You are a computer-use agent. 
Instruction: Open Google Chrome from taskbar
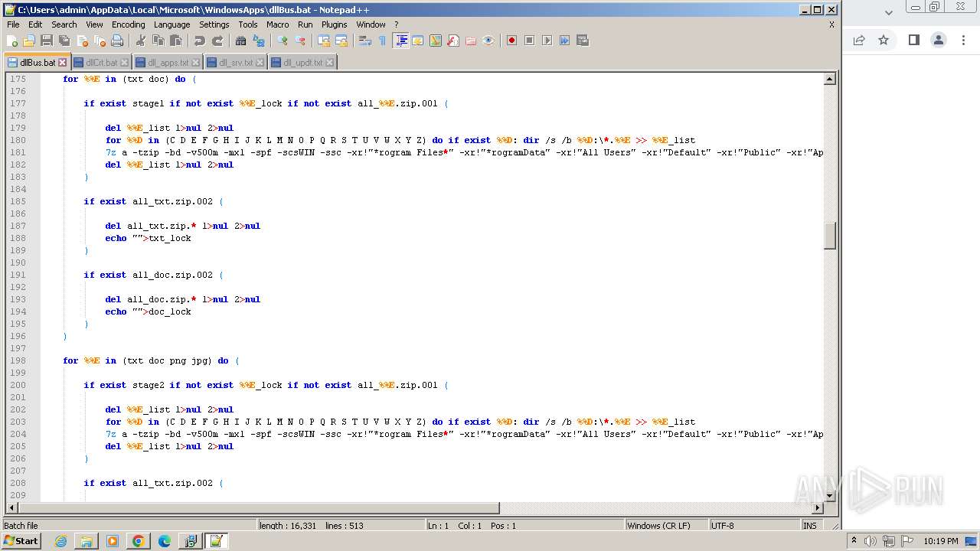138,541
